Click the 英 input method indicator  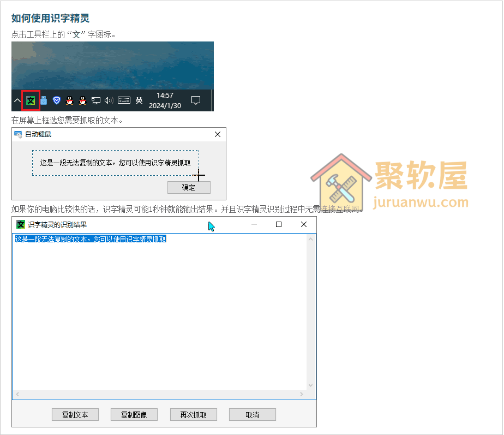coord(139,100)
